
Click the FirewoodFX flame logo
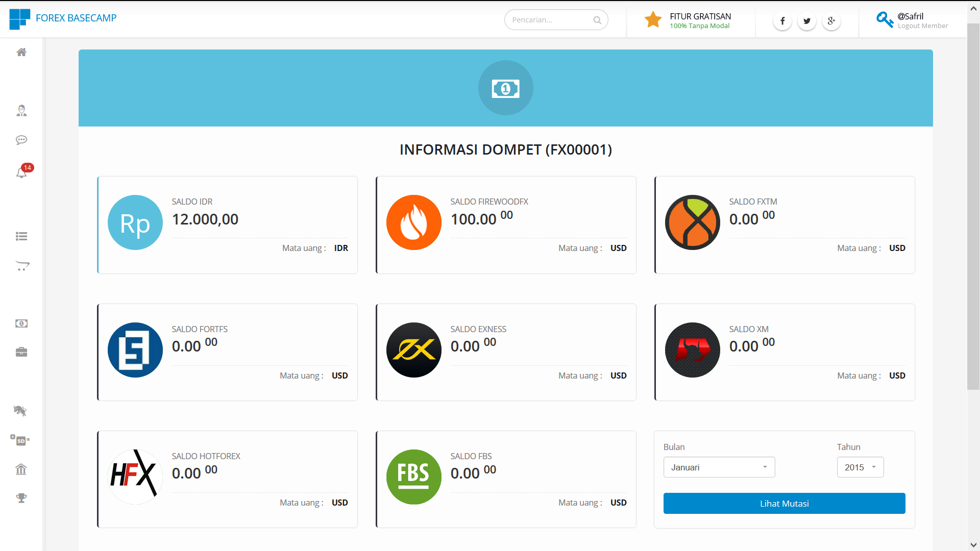(x=414, y=222)
